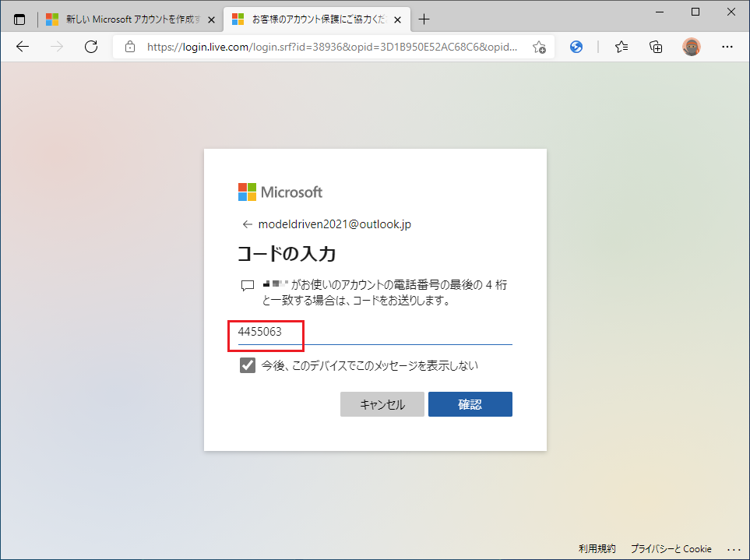
Task: Open a new tab with the plus button
Action: (424, 19)
